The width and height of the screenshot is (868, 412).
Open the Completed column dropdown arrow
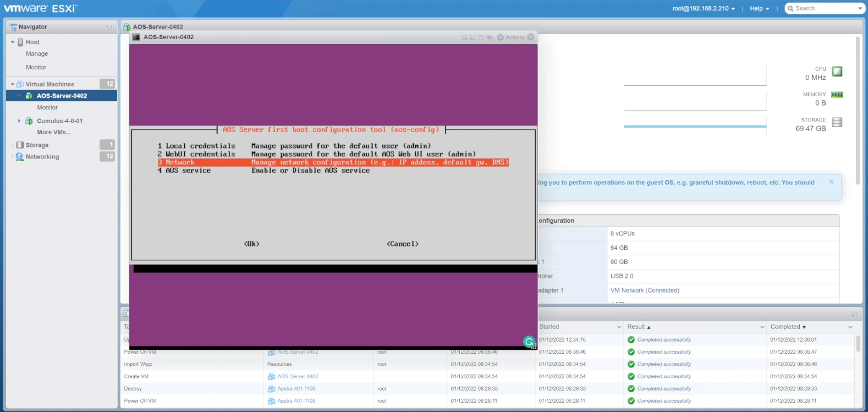[x=850, y=327]
